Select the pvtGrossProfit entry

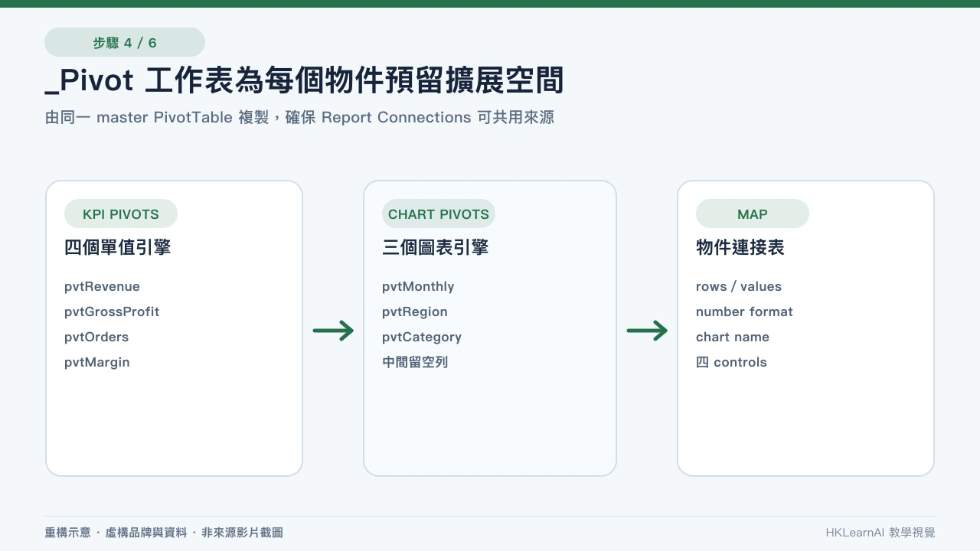tap(112, 311)
